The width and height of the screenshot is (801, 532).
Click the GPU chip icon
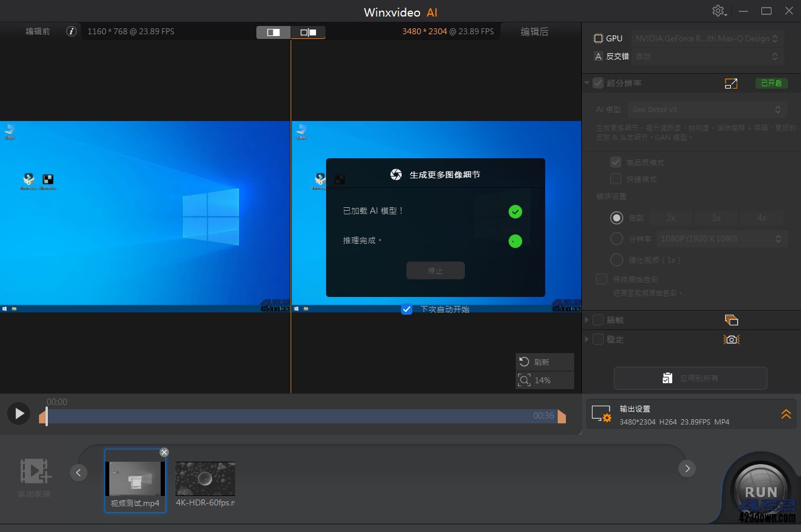[x=598, y=38]
